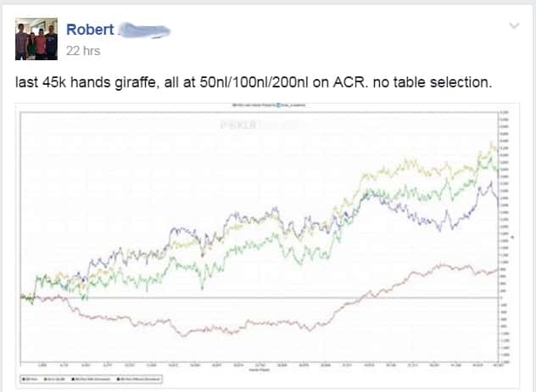
Task: Click the "Hands Played" x-axis label
Action: 259,370
